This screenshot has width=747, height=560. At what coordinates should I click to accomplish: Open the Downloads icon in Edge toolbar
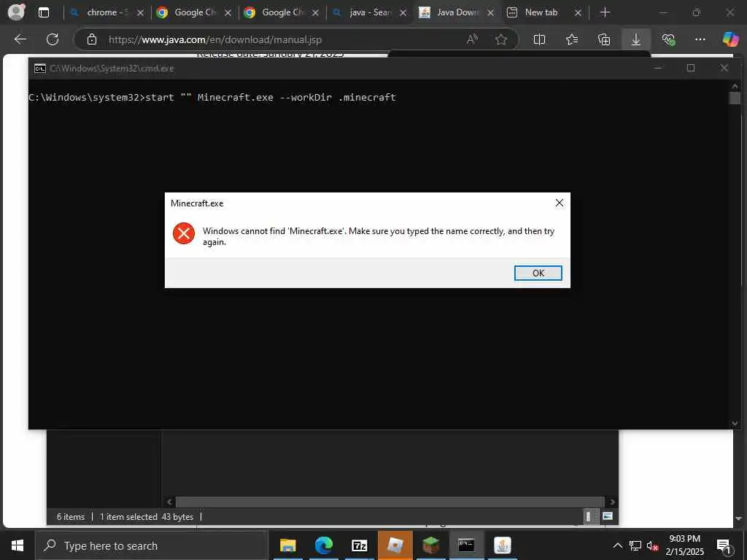(x=636, y=39)
